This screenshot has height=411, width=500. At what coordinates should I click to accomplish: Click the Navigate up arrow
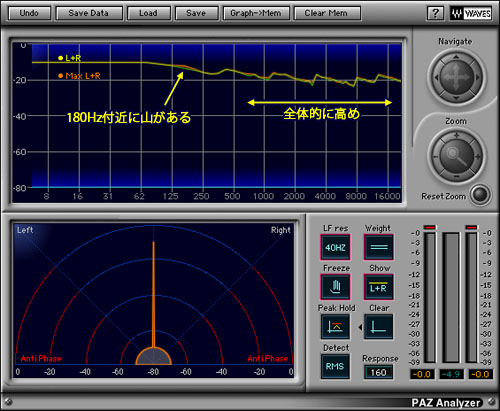[x=456, y=57]
